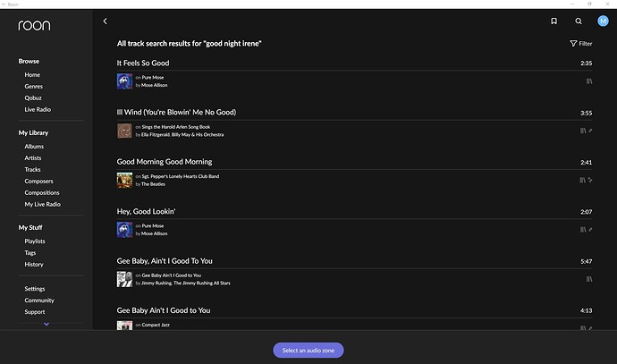This screenshot has height=364, width=617.
Task: Click the roon logo
Action: (34, 26)
